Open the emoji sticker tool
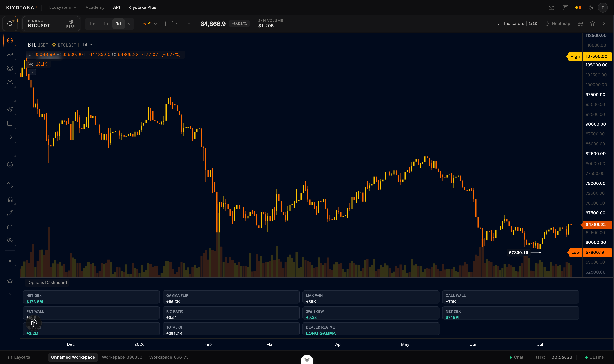Screen dimensions: 614x364 point(10,165)
